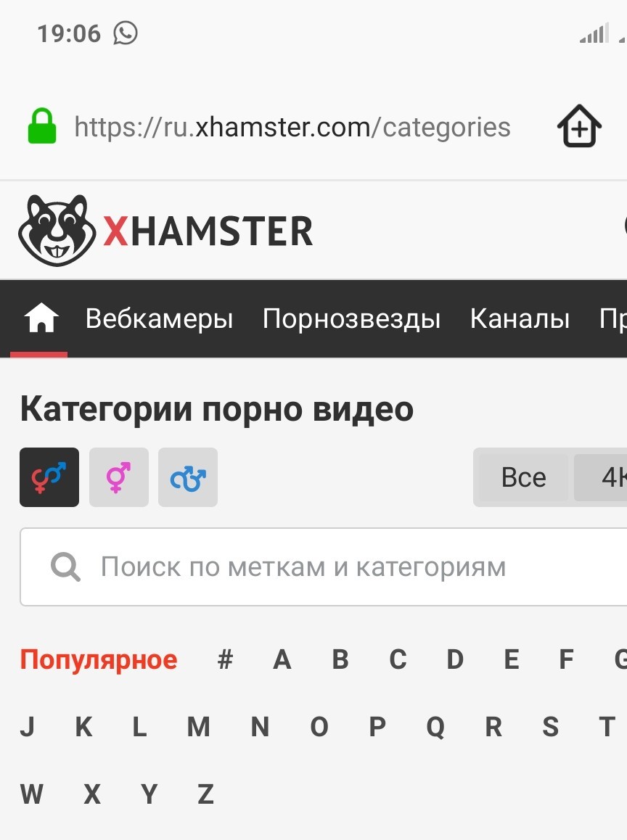
Task: Select the Популярное tab
Action: coord(99,660)
